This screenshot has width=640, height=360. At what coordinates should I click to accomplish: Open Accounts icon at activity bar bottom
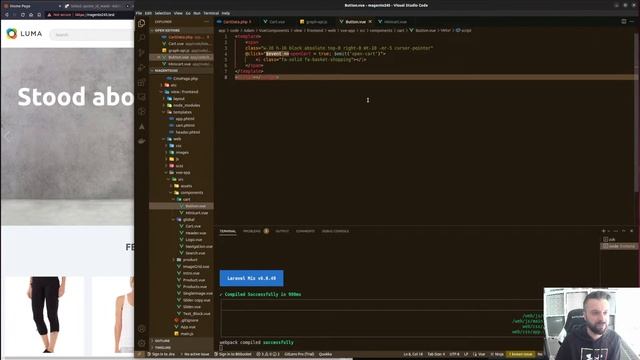pos(142,329)
